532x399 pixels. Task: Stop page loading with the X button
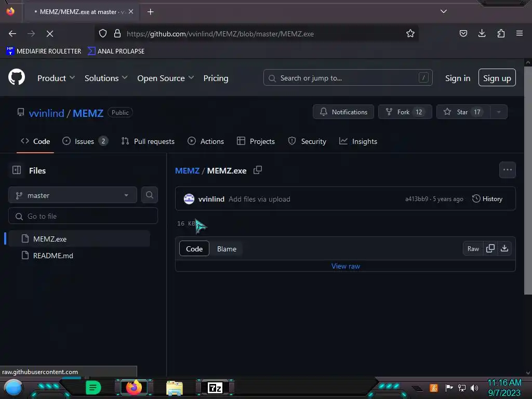tap(50, 34)
